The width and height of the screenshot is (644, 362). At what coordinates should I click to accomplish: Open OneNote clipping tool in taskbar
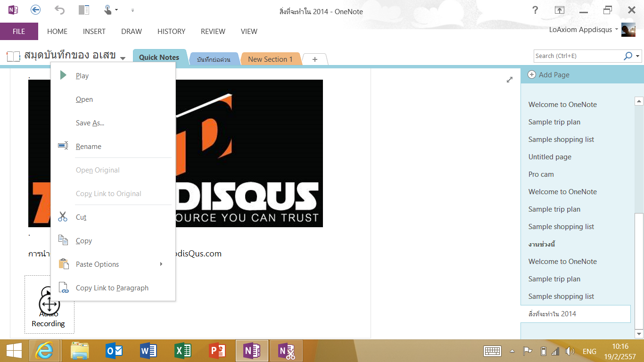tap(287, 351)
